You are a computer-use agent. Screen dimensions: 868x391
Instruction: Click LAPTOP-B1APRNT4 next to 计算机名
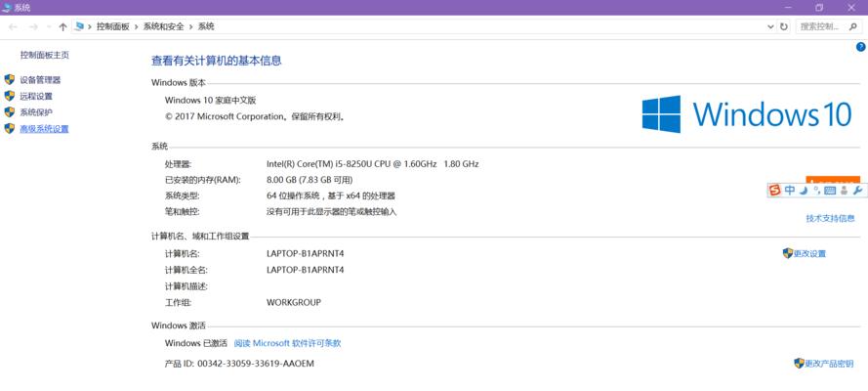tap(305, 253)
